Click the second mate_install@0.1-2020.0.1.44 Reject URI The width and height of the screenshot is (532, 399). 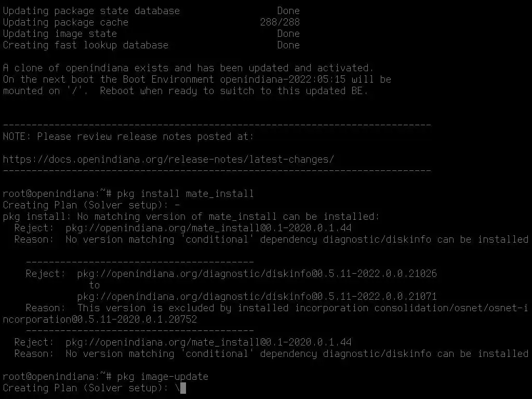click(209, 342)
